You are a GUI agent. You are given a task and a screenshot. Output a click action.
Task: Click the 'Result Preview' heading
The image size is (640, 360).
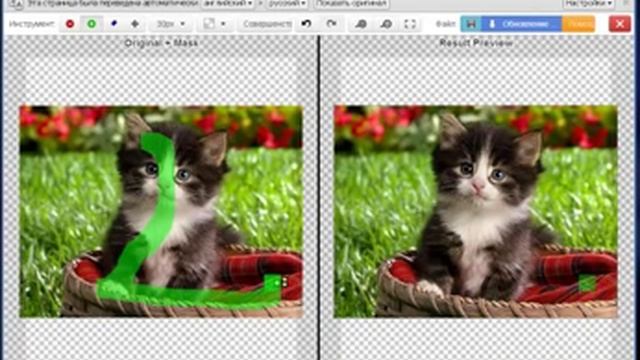(476, 43)
